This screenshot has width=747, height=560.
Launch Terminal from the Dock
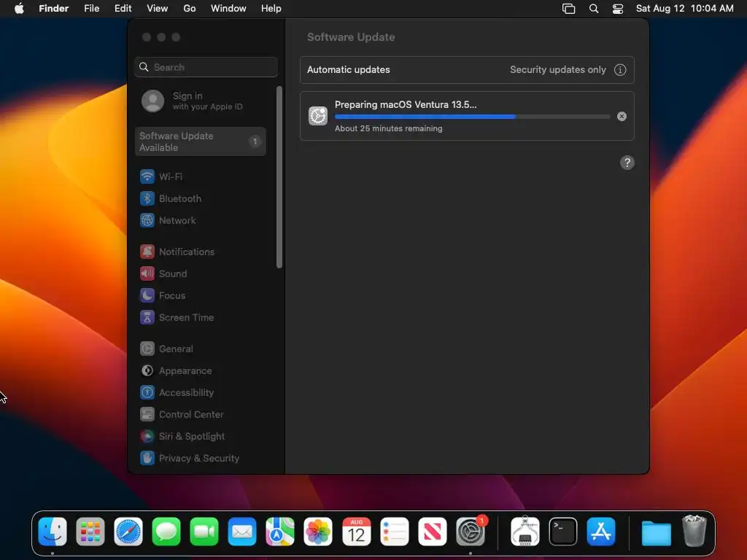563,532
